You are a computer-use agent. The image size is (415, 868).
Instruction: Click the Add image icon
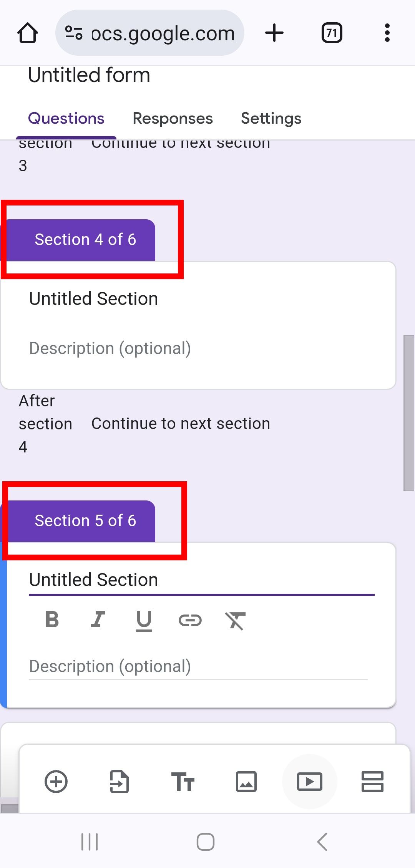(246, 782)
